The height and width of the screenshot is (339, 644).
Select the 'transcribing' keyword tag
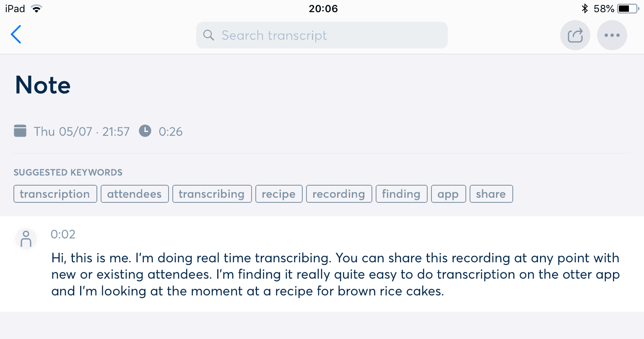click(x=212, y=194)
